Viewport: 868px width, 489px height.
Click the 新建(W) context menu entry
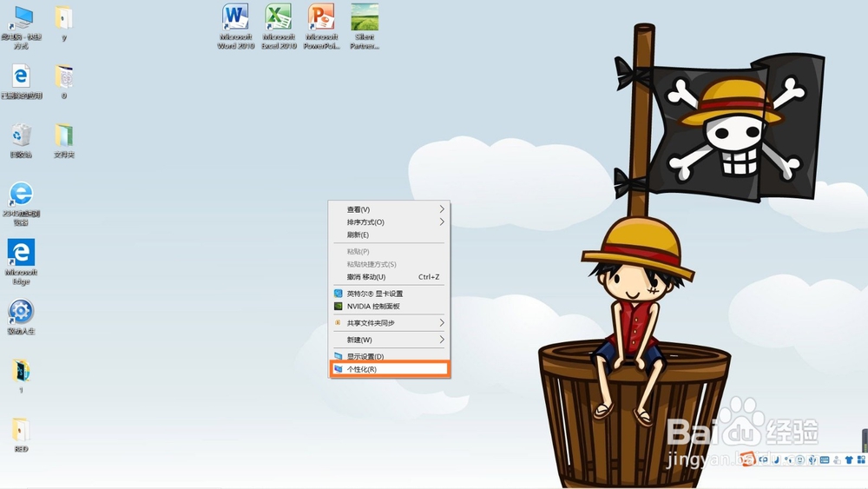[x=389, y=340]
